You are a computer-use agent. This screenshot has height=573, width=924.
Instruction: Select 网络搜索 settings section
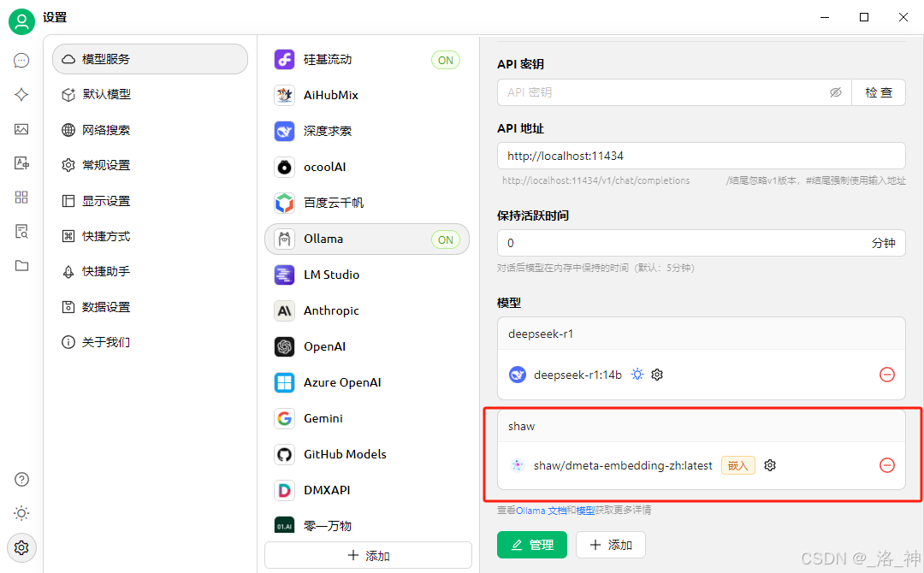click(151, 129)
